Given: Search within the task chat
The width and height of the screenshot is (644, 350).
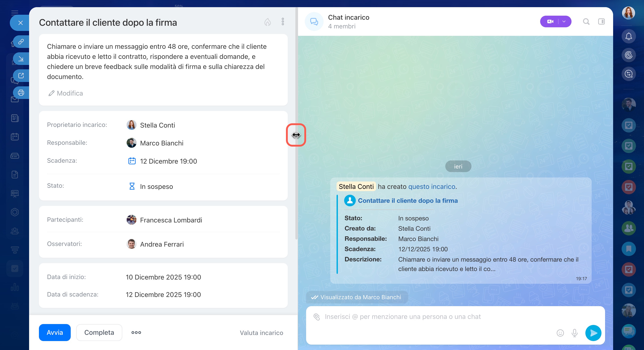Looking at the screenshot, I should (x=586, y=22).
